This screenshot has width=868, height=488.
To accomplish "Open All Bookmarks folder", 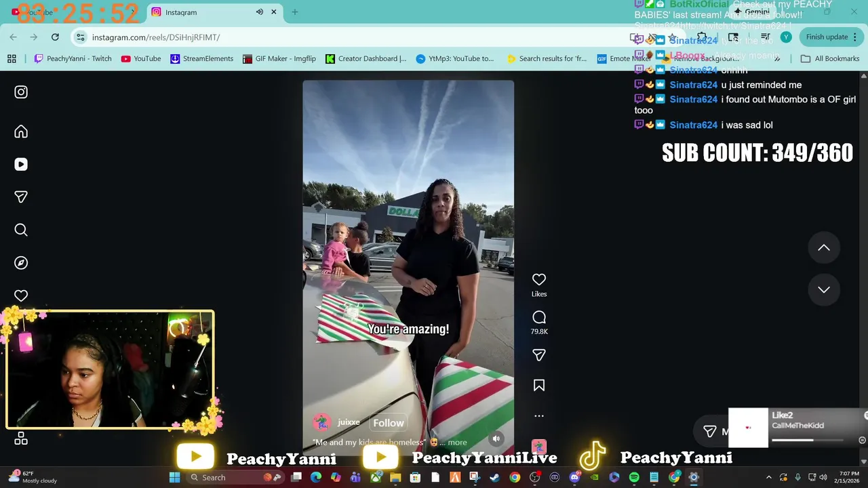I will [830, 59].
